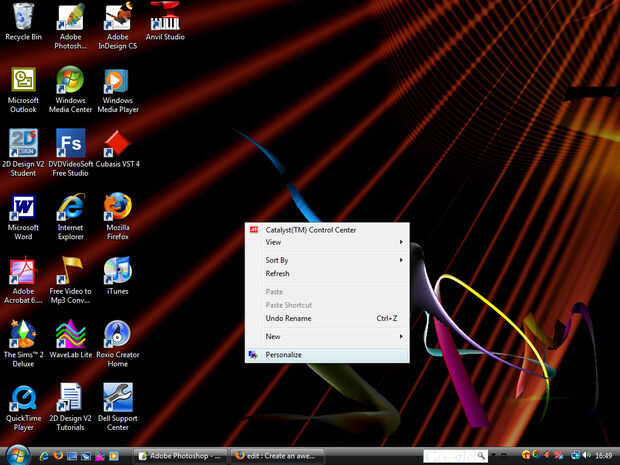Select the WaveLab Lite desktop icon

point(70,340)
